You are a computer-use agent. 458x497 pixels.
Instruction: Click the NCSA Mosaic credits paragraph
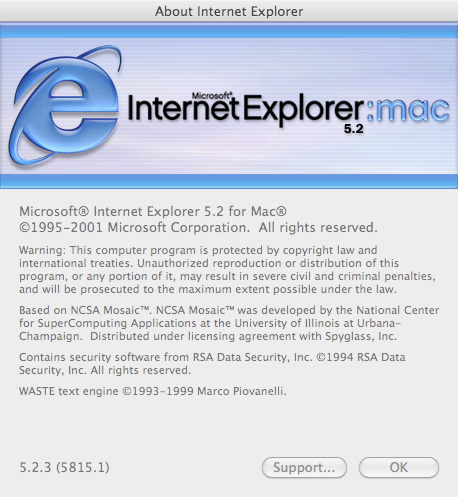tap(229, 323)
